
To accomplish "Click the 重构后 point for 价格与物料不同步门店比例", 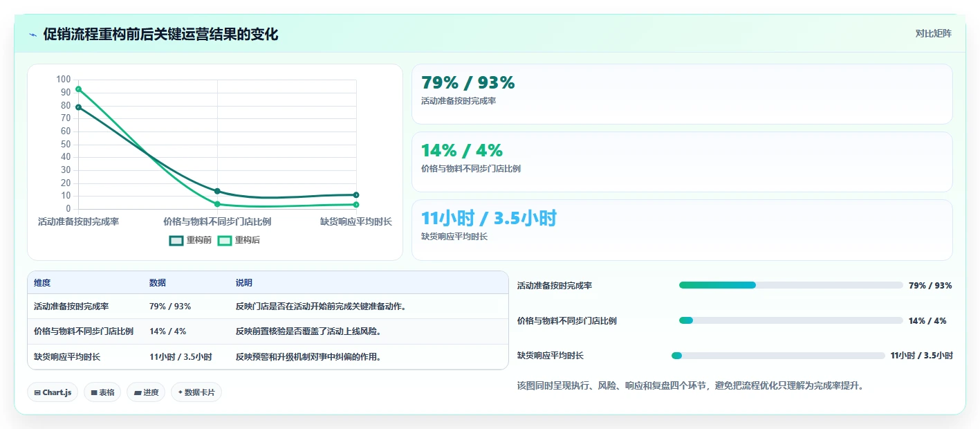I will point(217,204).
